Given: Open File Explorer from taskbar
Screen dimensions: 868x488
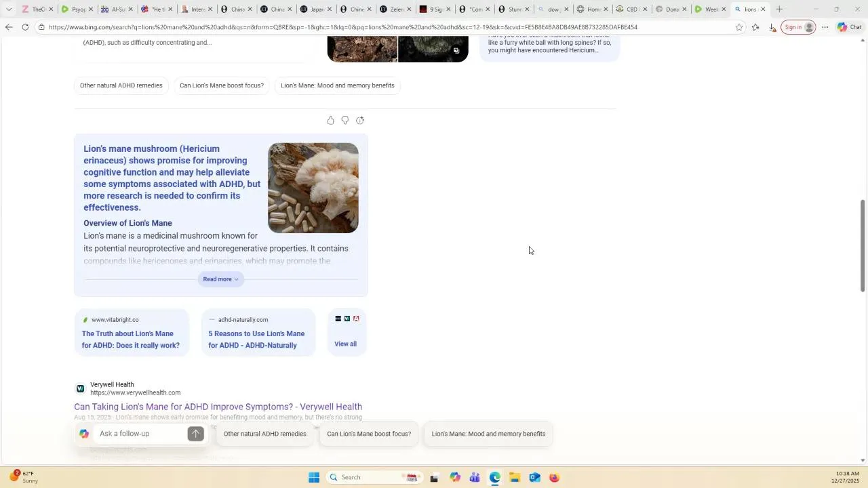Looking at the screenshot, I should coord(515,477).
